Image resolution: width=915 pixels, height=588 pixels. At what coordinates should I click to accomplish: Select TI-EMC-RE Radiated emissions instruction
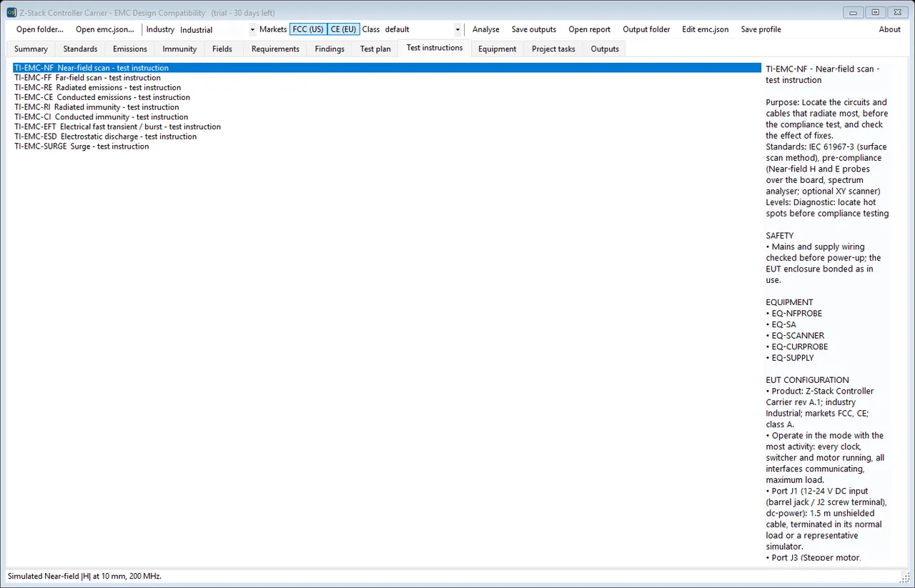click(97, 88)
